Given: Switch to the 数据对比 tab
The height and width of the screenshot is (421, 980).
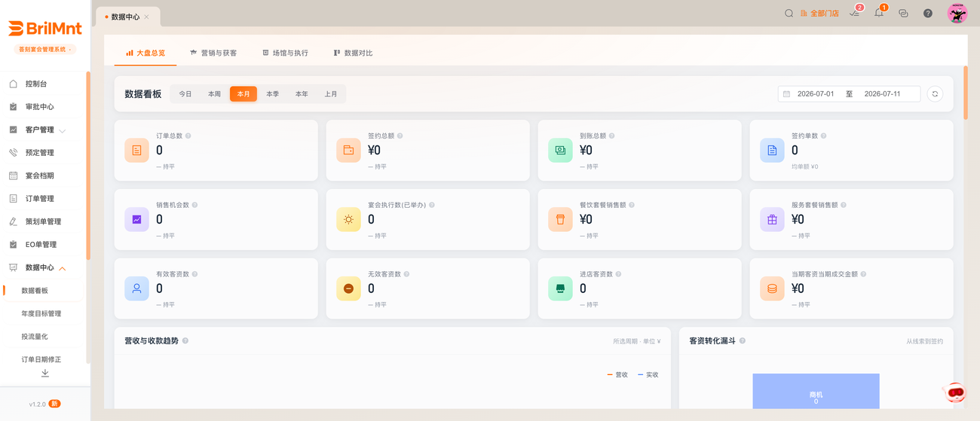Looking at the screenshot, I should coord(353,53).
